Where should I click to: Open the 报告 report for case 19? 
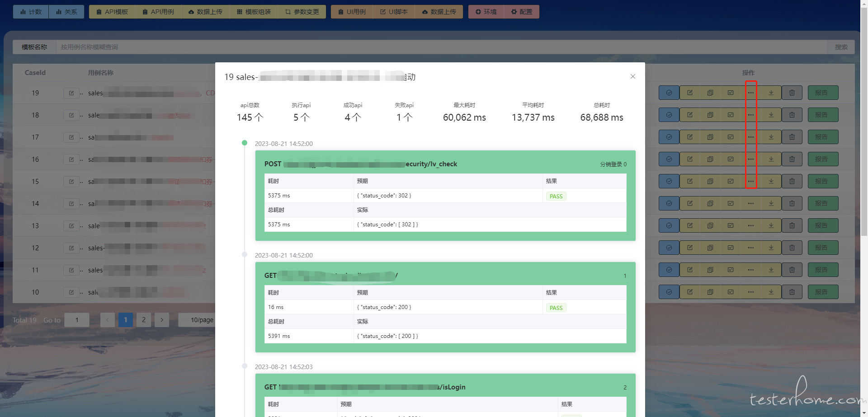pyautogui.click(x=823, y=93)
